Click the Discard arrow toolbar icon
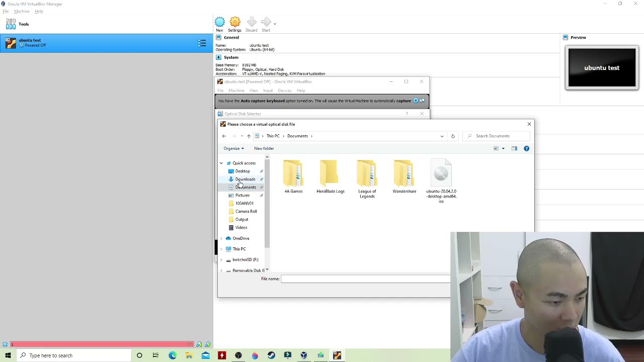The image size is (644, 362). pos(252,22)
